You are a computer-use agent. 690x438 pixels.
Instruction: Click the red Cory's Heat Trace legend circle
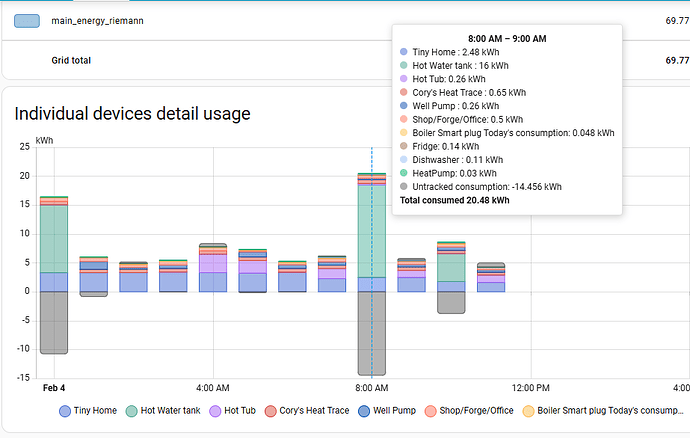tap(271, 410)
